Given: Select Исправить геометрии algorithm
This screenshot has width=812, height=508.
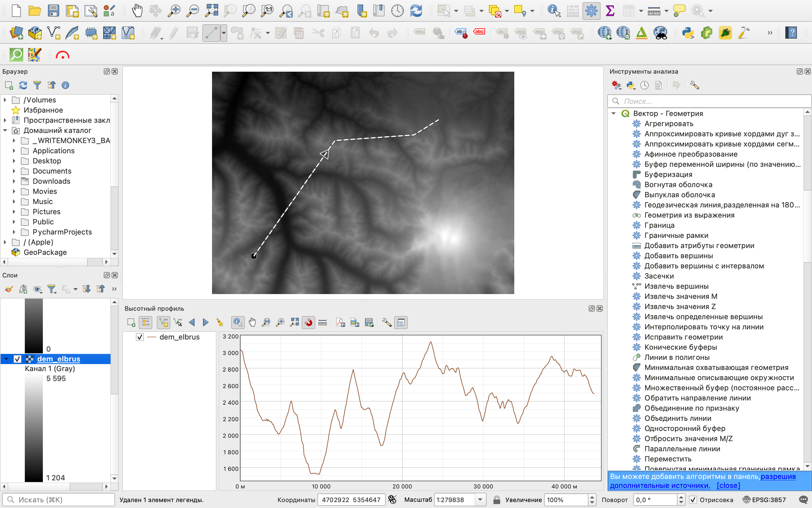Looking at the screenshot, I should [683, 337].
